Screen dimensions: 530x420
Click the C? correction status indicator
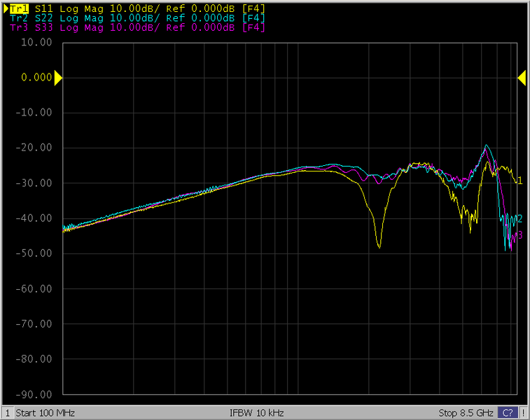point(508,413)
